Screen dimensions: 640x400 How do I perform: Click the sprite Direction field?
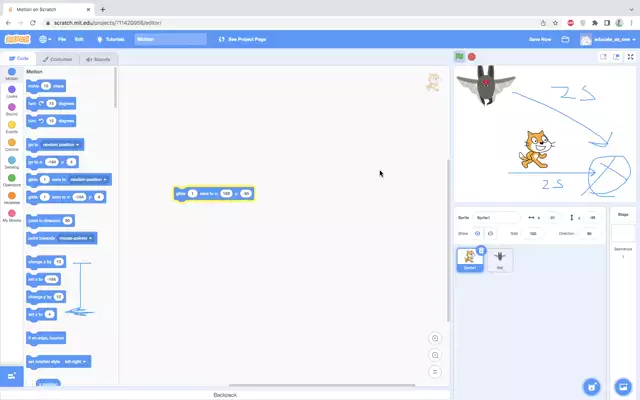click(x=589, y=233)
